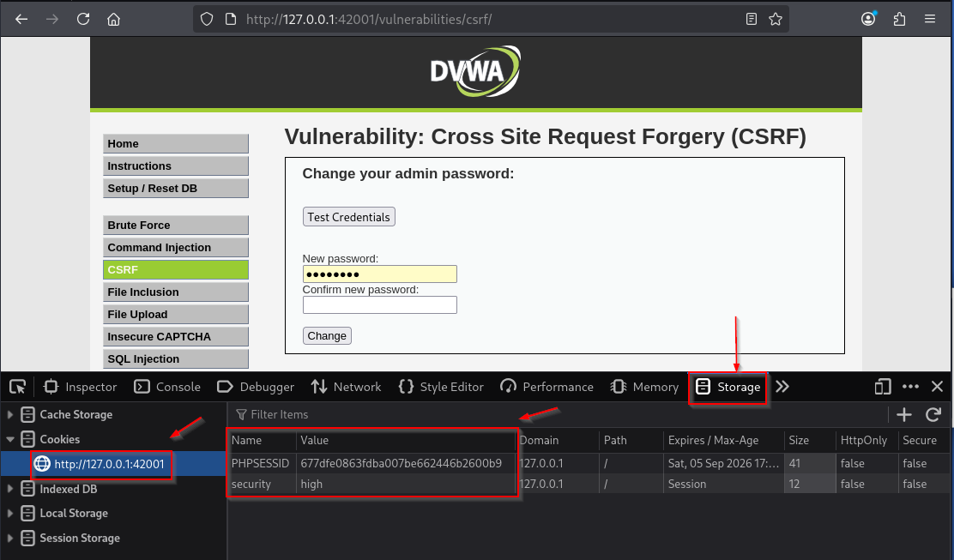Viewport: 954px width, 560px height.
Task: Open the Memory tab
Action: point(644,387)
